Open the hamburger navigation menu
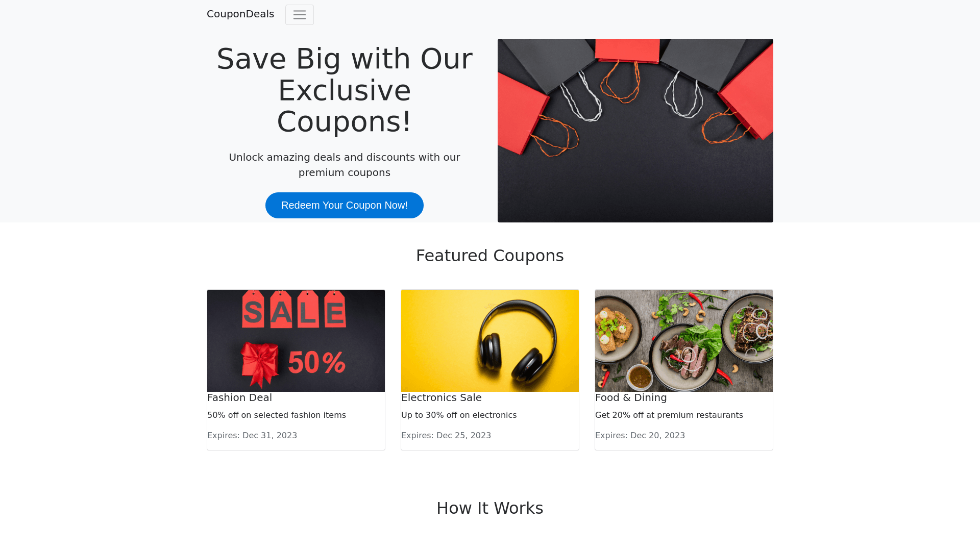The image size is (980, 551). (300, 15)
